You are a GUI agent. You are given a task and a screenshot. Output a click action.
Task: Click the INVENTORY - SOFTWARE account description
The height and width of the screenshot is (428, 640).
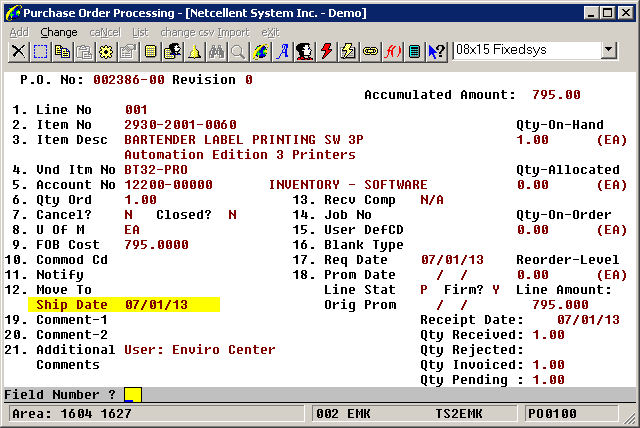point(348,184)
